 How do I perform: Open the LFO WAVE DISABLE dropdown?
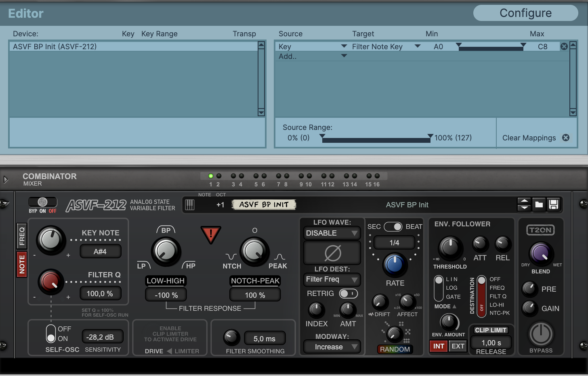pyautogui.click(x=332, y=233)
